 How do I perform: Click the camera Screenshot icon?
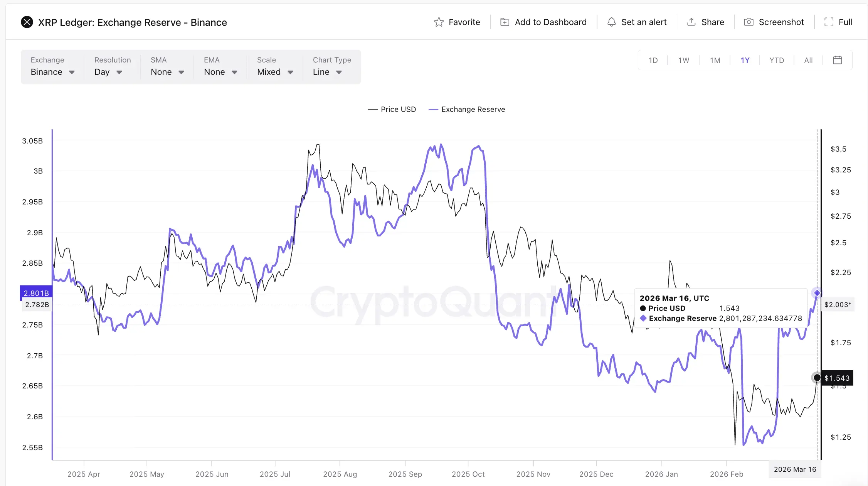749,22
